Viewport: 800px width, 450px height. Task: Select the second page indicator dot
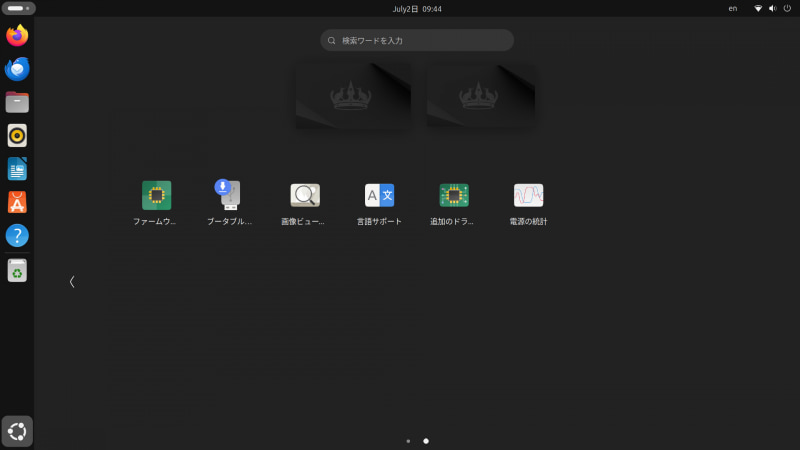click(426, 441)
